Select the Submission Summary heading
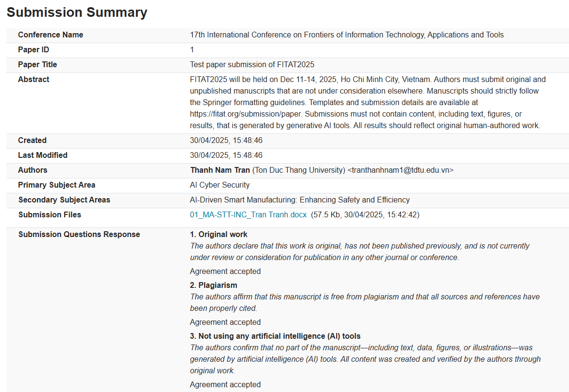This screenshot has height=392, width=569. [77, 12]
